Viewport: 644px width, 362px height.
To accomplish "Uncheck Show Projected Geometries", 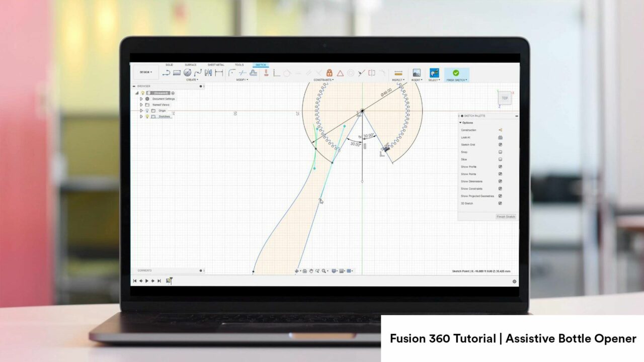I will click(x=500, y=196).
